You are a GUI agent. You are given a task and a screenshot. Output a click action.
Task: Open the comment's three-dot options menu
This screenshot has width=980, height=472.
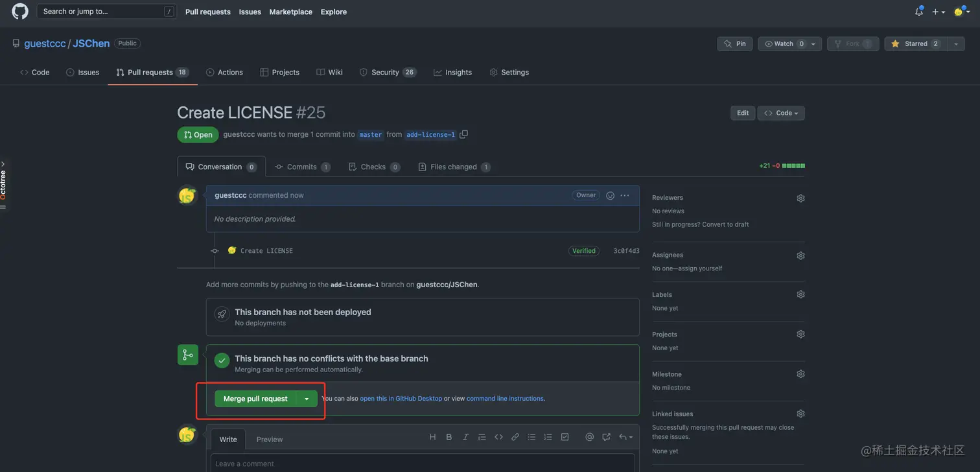tap(625, 195)
